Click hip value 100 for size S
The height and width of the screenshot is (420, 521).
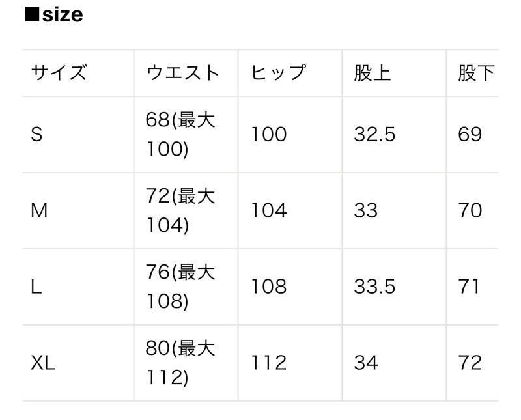269,135
